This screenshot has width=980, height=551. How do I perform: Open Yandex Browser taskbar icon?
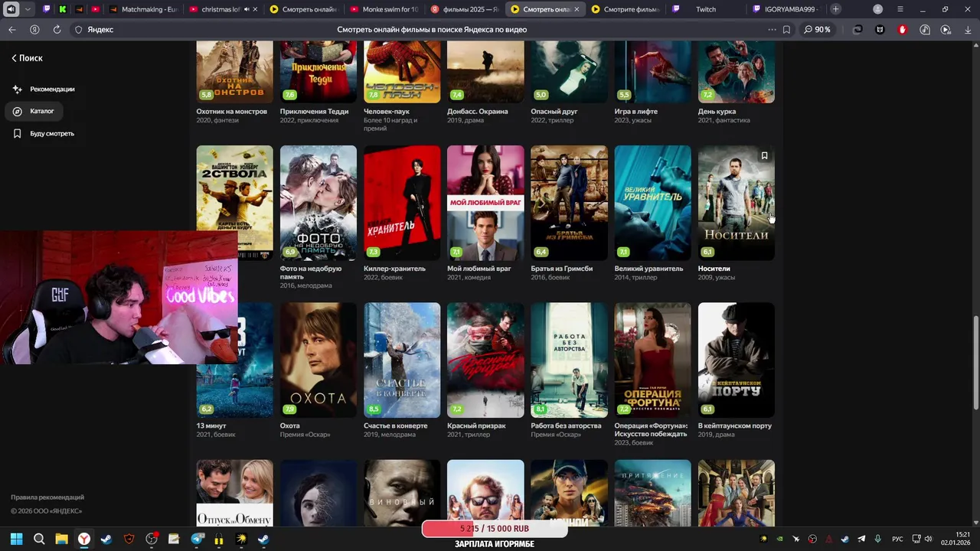click(x=83, y=539)
